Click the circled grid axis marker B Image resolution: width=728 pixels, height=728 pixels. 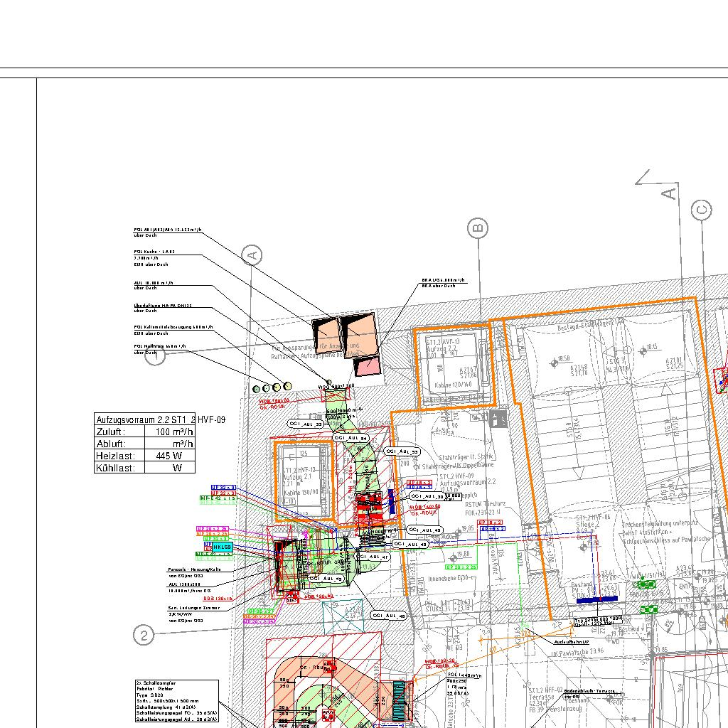click(x=478, y=228)
